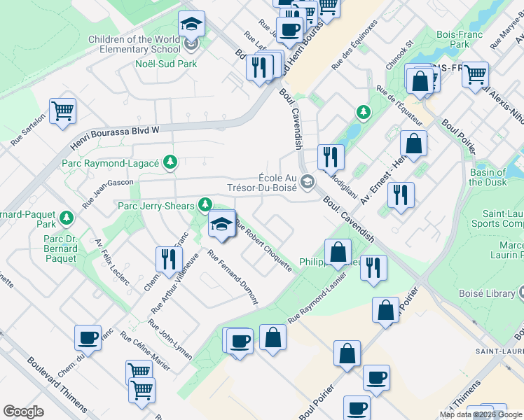
Task: Click the Map data ©2026 Google attribution
Action: (x=481, y=415)
